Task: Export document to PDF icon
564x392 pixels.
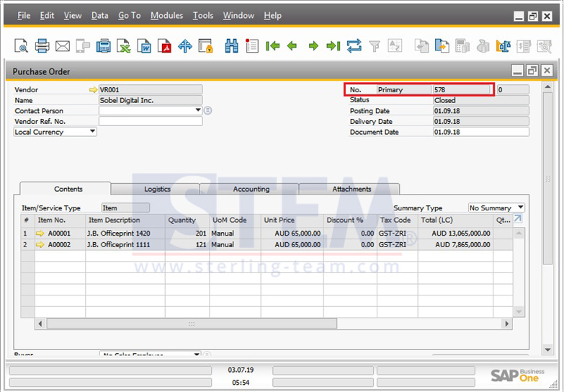Action: (x=165, y=46)
